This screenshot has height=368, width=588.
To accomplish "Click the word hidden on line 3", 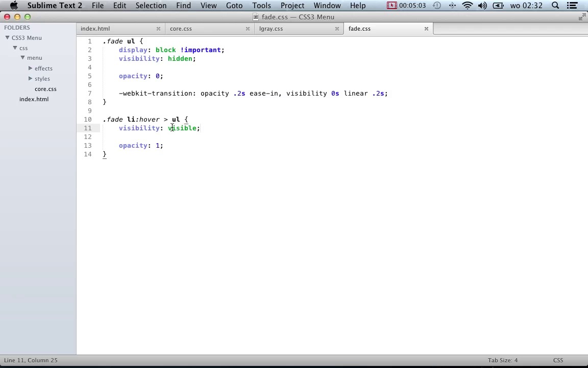I will [180, 59].
